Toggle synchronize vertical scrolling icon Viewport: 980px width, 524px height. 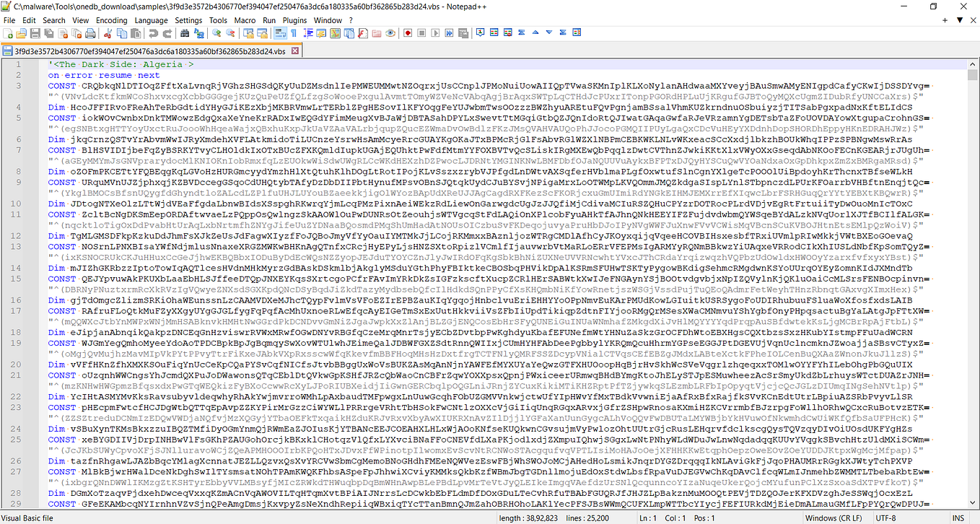point(248,33)
